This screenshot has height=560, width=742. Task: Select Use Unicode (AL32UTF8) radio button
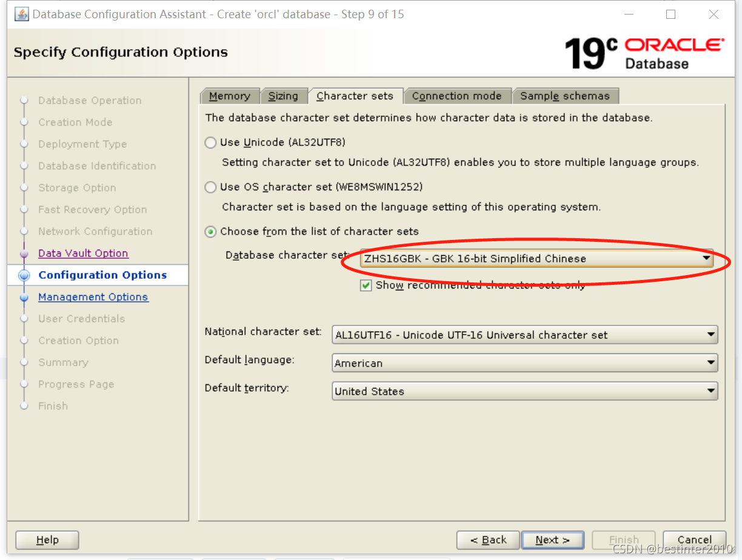pos(210,142)
